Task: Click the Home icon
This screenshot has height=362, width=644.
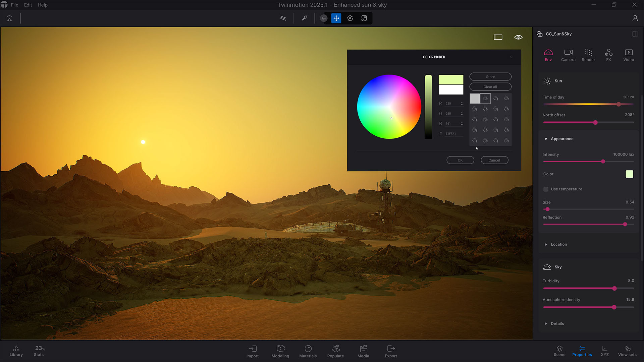Action: coord(9,18)
